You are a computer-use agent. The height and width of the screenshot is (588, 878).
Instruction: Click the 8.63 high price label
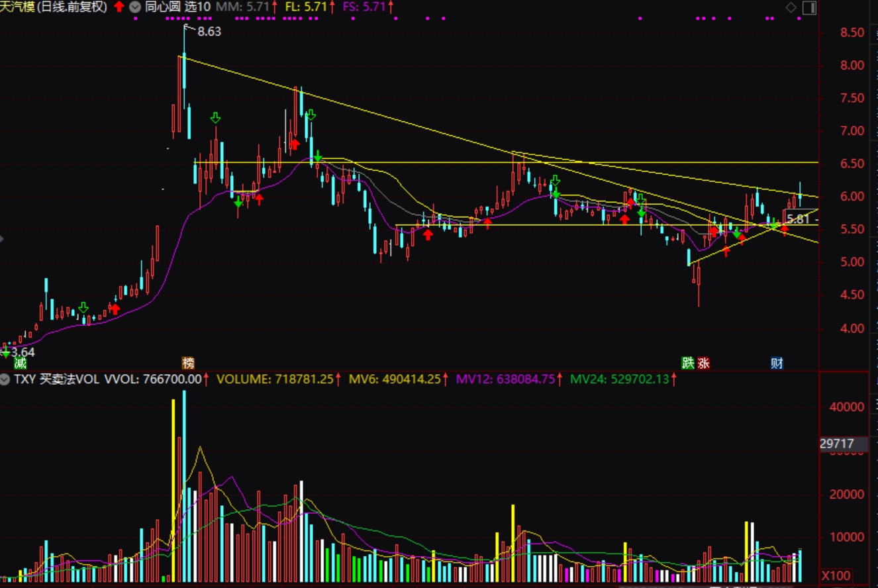pyautogui.click(x=209, y=31)
